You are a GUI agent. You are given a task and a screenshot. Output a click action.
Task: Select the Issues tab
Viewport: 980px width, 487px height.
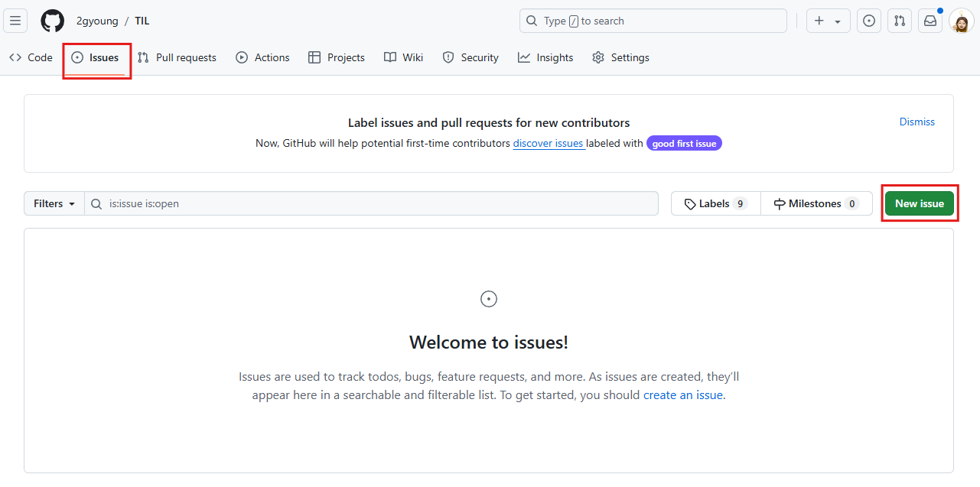tap(96, 57)
